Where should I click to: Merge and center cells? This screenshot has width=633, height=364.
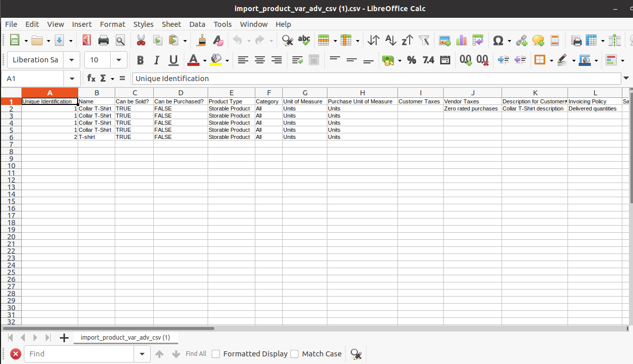[x=314, y=60]
